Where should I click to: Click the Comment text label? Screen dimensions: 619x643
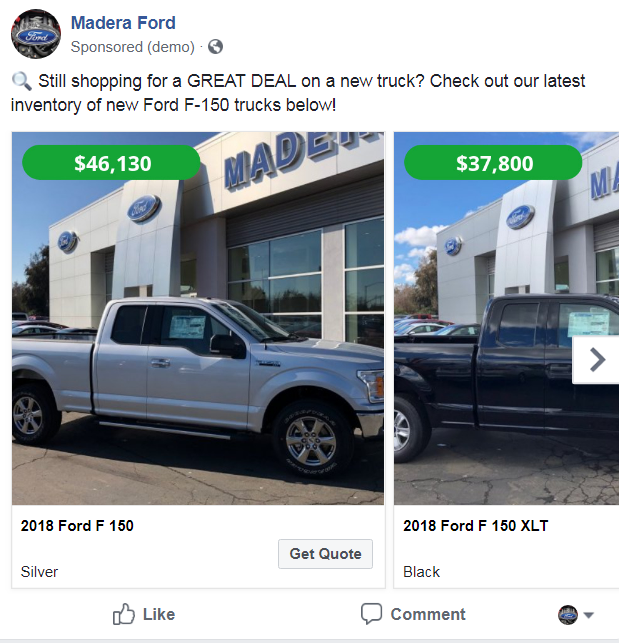(x=428, y=614)
